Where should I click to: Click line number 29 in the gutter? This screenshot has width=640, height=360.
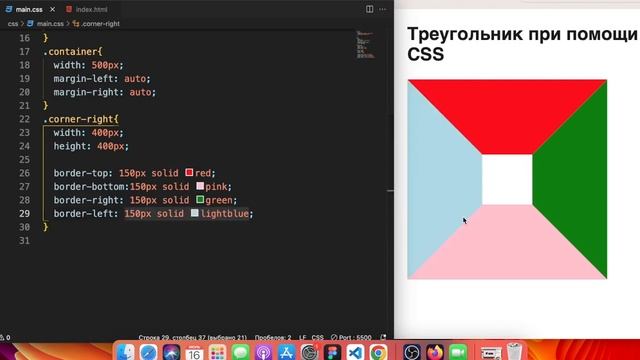pos(24,213)
